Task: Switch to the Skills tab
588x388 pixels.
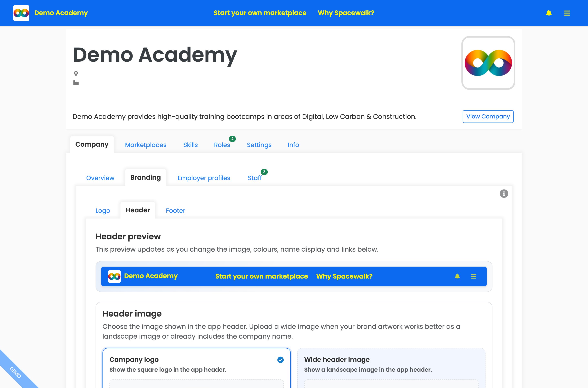Action: coord(190,145)
